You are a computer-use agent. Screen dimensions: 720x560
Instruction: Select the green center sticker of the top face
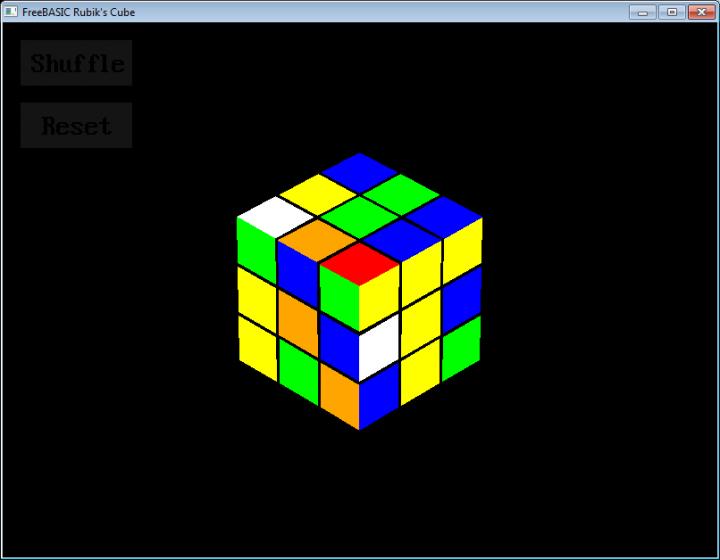360,218
